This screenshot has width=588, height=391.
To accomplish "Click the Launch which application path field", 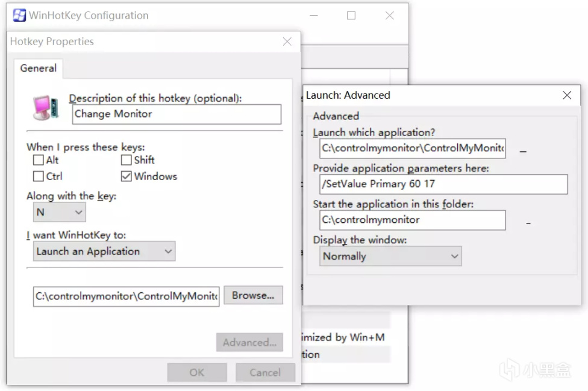I will pyautogui.click(x=413, y=148).
